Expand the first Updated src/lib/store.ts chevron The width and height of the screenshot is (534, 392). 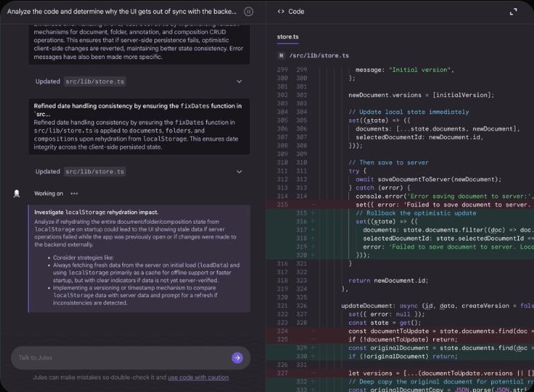(239, 82)
